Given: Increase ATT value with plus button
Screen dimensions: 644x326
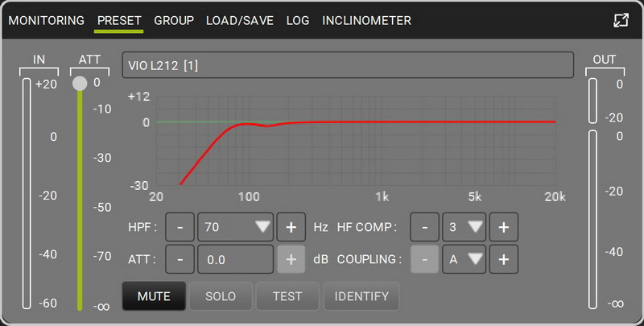Looking at the screenshot, I should pos(291,259).
